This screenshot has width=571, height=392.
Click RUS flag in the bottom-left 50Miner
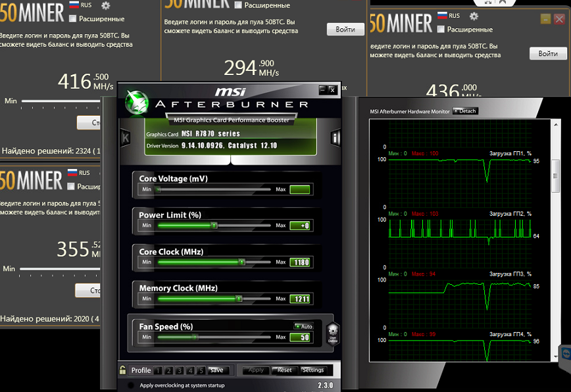[x=72, y=172]
